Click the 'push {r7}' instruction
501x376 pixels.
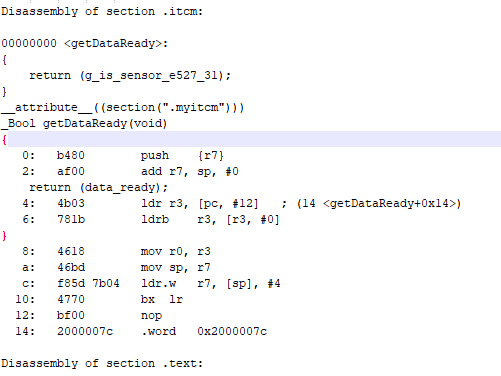[182, 155]
